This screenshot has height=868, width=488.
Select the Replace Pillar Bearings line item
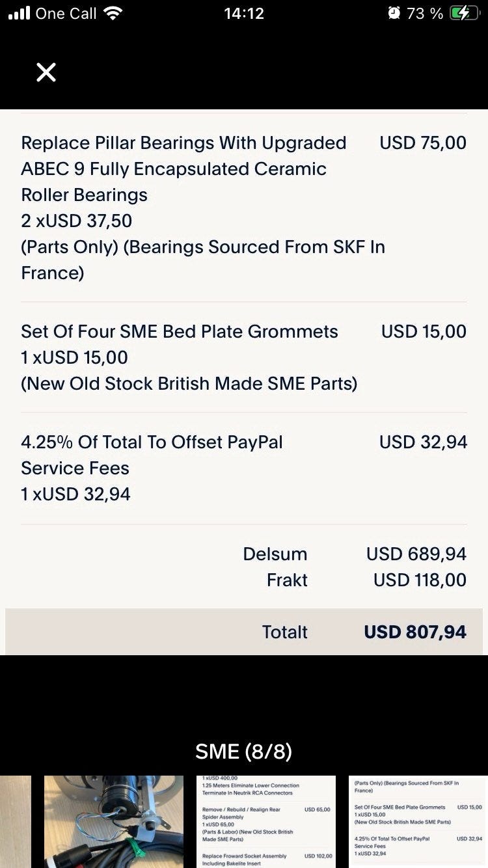tap(244, 208)
